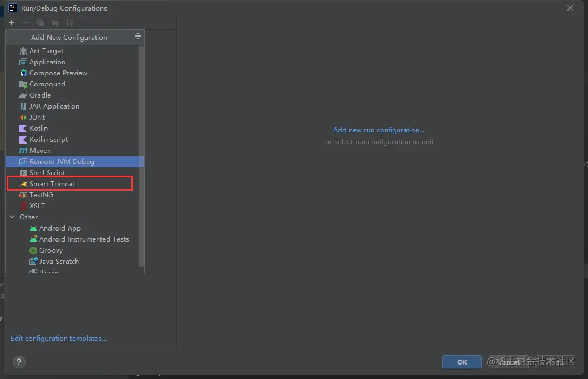The image size is (588, 379).
Task: Select the Groovy row text
Action: point(51,250)
